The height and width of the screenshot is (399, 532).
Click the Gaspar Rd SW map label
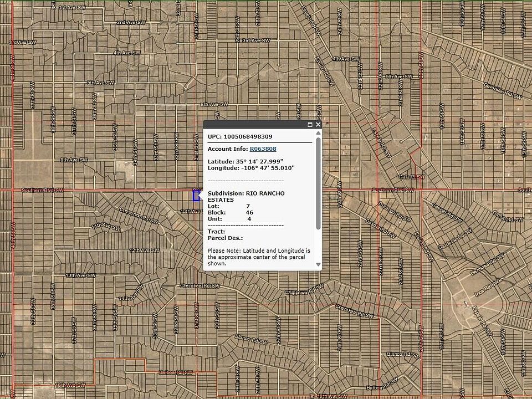[447, 212]
